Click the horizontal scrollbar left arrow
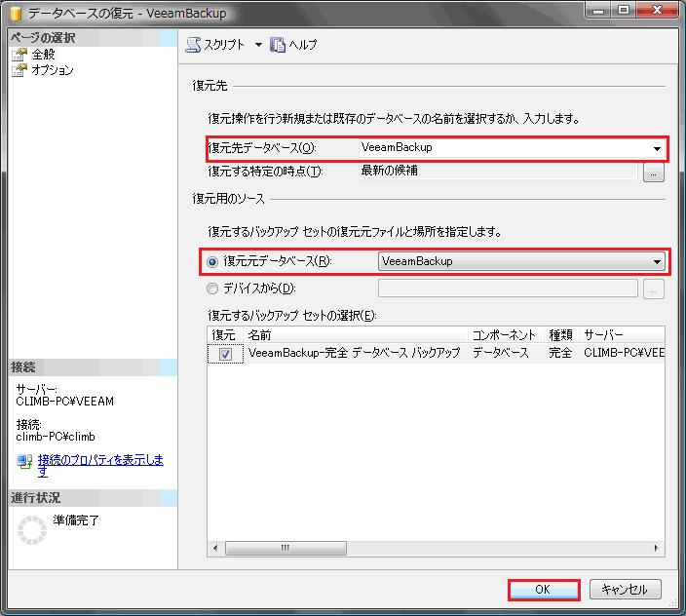Viewport: 686px width, 616px height. coord(214,548)
